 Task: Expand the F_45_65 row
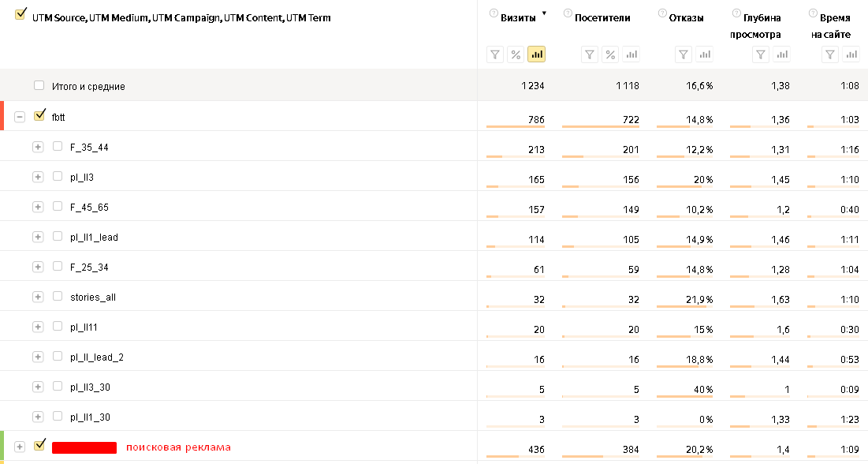38,207
